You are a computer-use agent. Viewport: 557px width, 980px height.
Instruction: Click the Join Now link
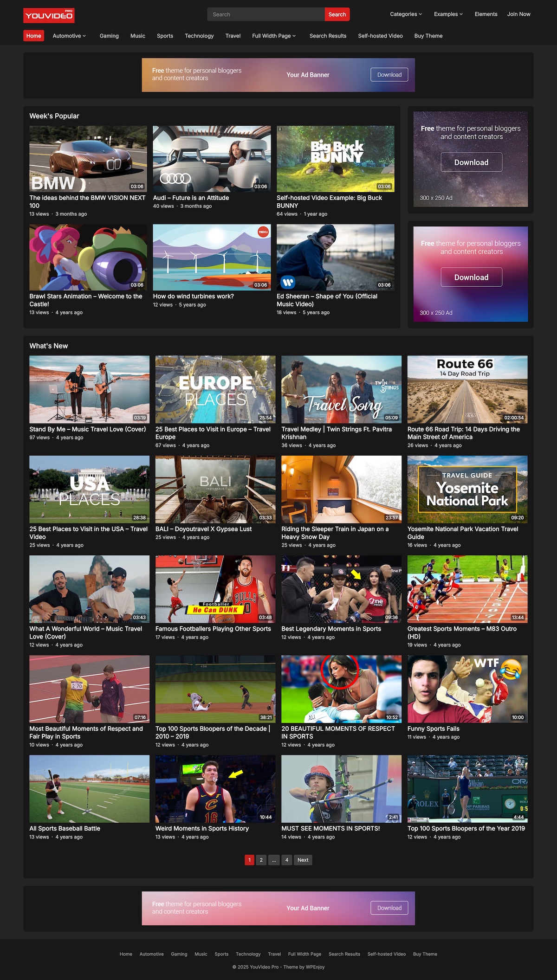[518, 14]
